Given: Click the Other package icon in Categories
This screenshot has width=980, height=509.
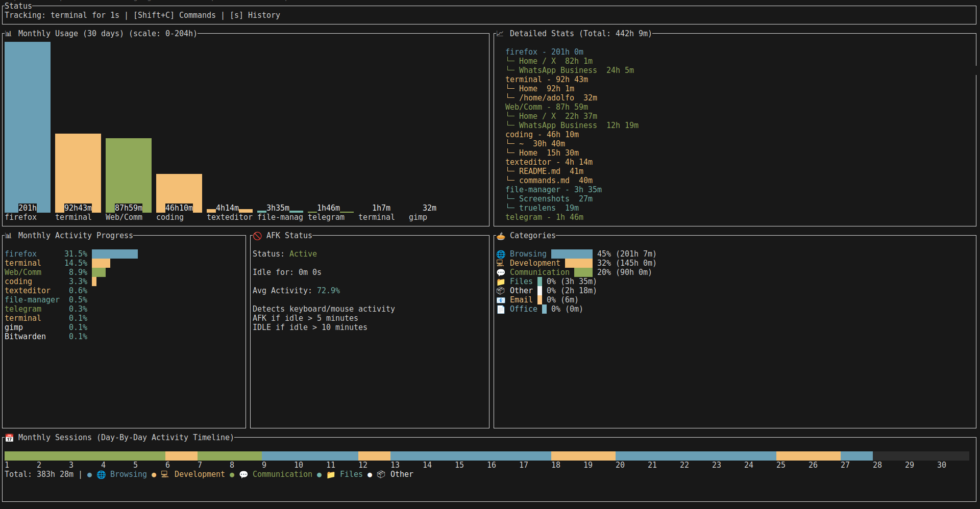Looking at the screenshot, I should [501, 291].
